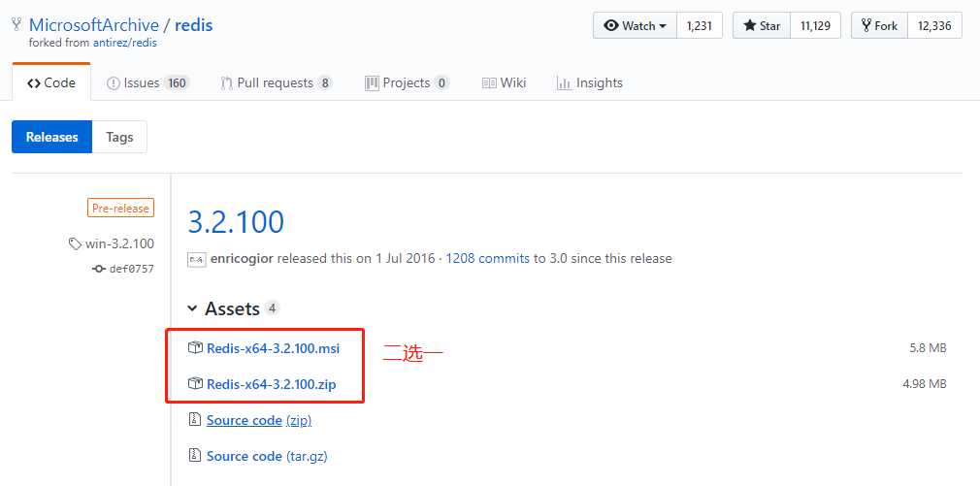Image resolution: width=980 pixels, height=486 pixels.
Task: Click the Projects tab board icon
Action: (372, 83)
